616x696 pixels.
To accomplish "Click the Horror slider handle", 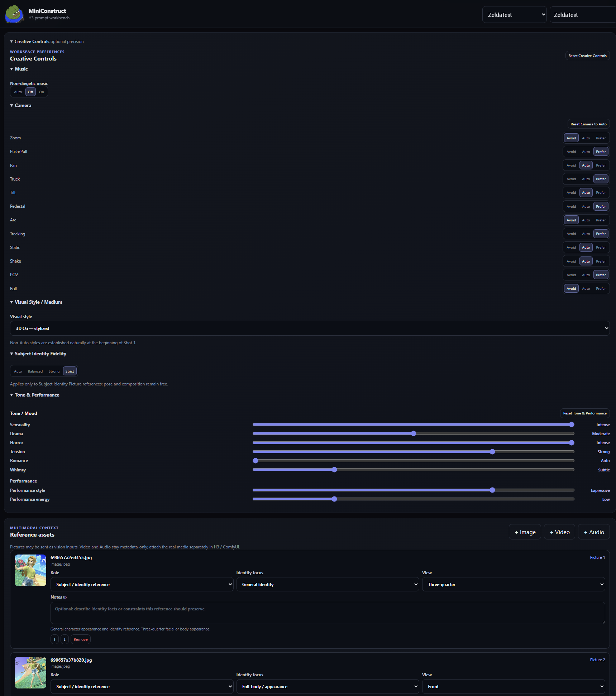I will click(572, 443).
